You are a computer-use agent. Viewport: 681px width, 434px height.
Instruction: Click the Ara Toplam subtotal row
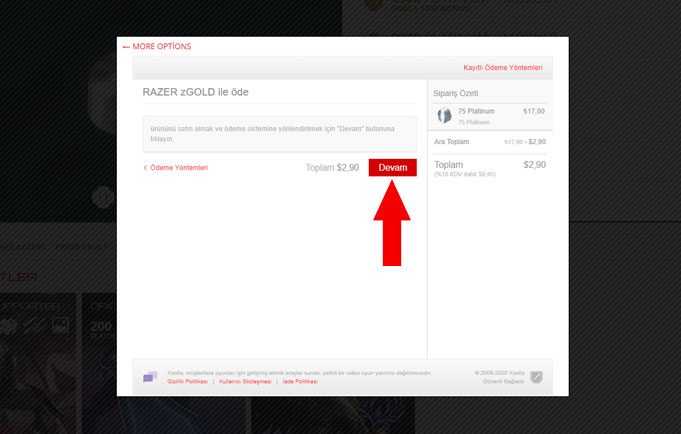tap(489, 142)
